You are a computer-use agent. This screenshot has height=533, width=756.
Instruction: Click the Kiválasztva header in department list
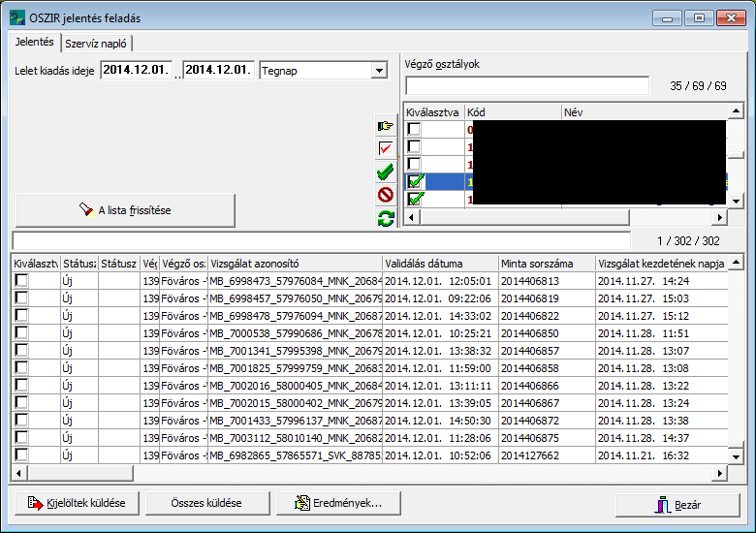[434, 112]
